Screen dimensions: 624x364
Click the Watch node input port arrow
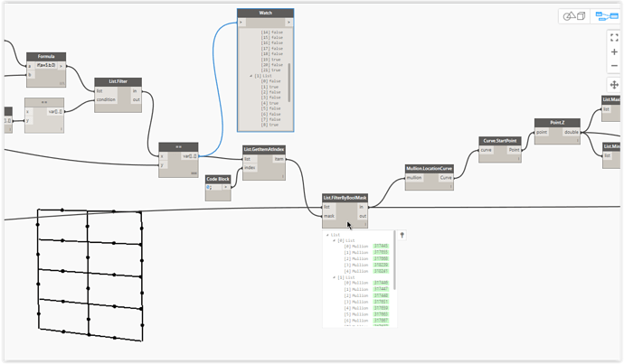click(x=241, y=23)
